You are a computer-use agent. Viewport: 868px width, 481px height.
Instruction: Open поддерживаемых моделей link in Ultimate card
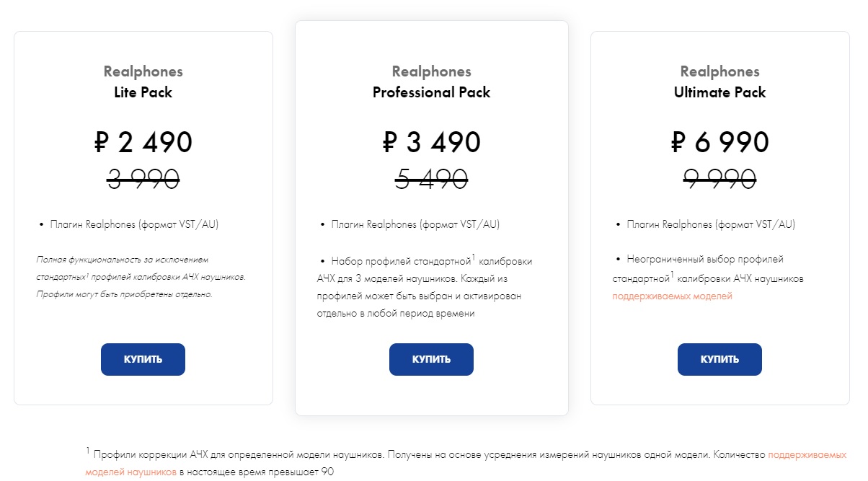click(672, 296)
